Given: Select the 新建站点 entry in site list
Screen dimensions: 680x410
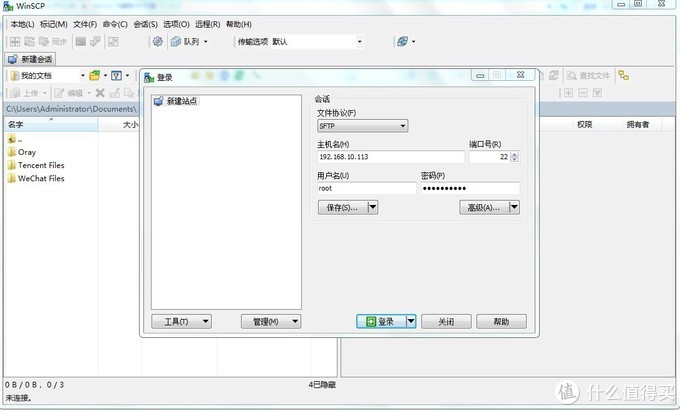Looking at the screenshot, I should (181, 102).
